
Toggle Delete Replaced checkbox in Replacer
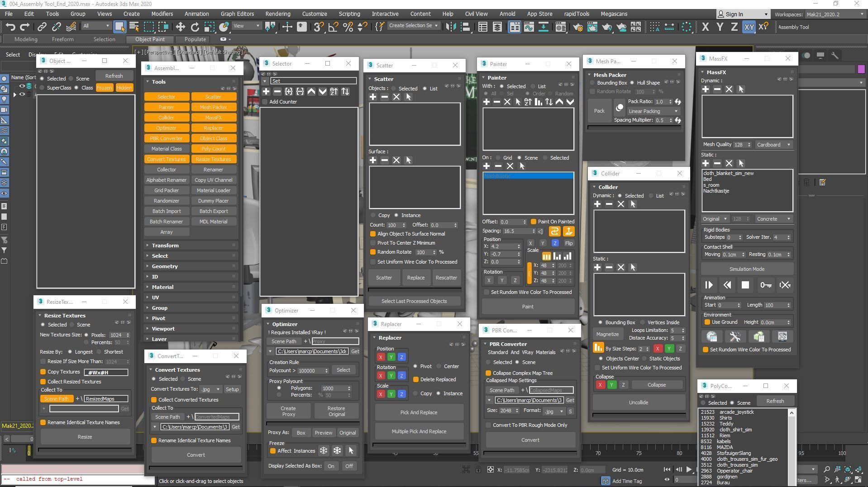[x=416, y=379]
